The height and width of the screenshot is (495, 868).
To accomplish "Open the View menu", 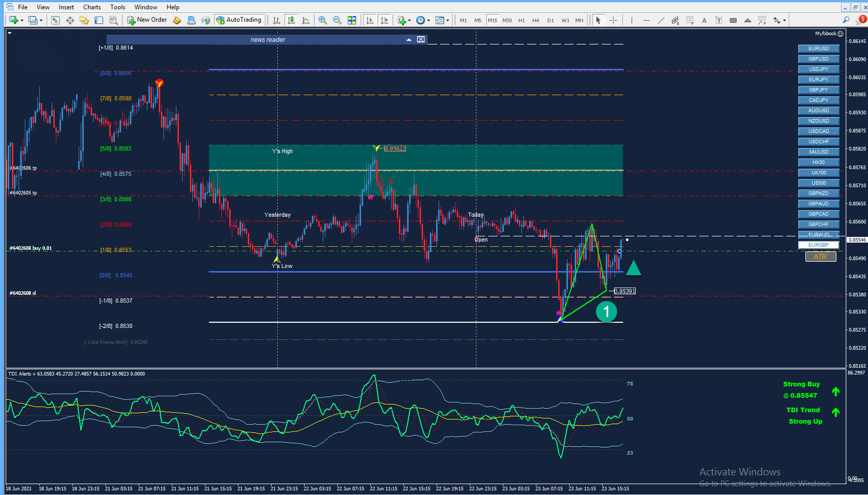I will 43,7.
